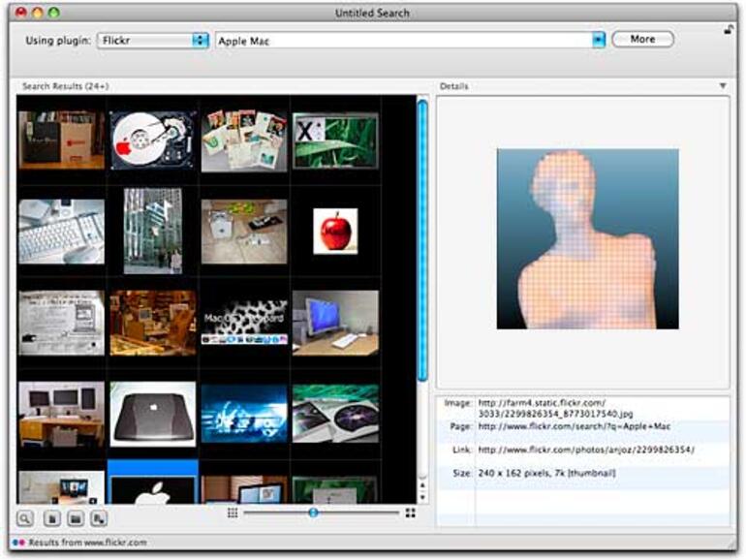
Task: Click the blue vertical scrollbar in results
Action: point(422,242)
